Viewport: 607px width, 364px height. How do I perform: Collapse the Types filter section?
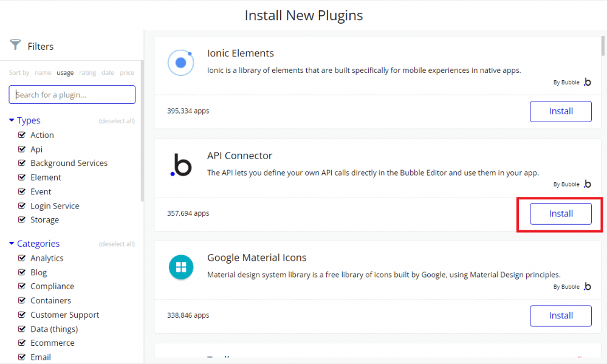[x=12, y=120]
